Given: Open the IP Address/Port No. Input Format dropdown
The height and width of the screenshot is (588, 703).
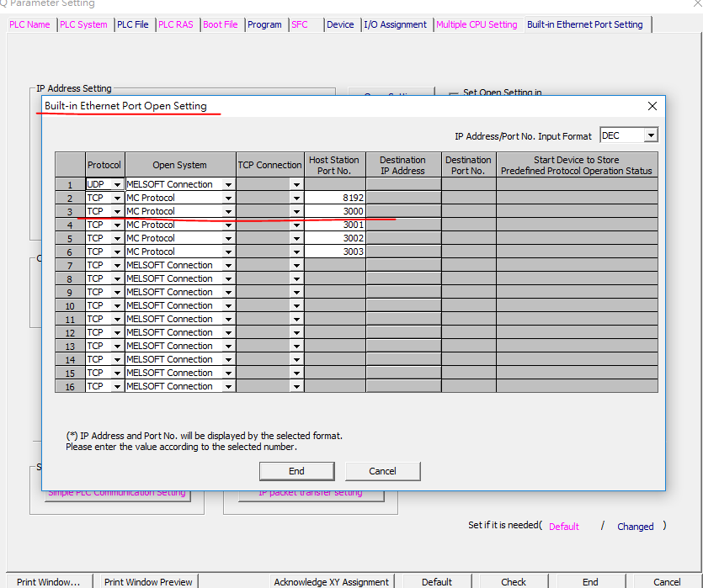Looking at the screenshot, I should click(650, 135).
